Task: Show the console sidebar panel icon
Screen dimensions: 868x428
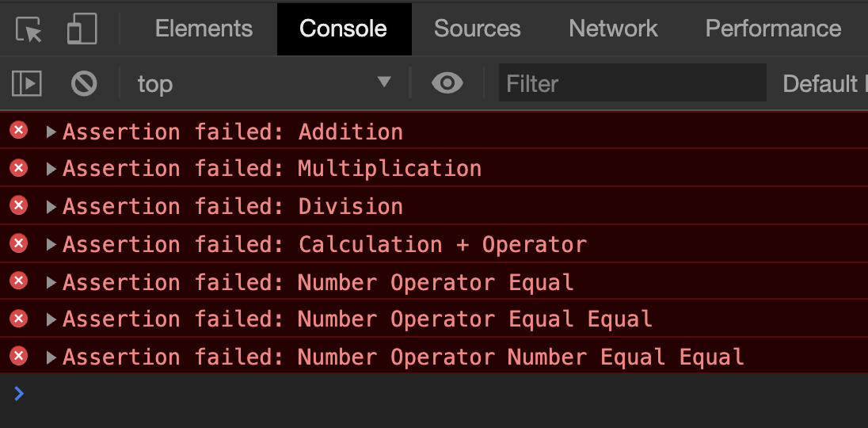Action: [x=27, y=83]
